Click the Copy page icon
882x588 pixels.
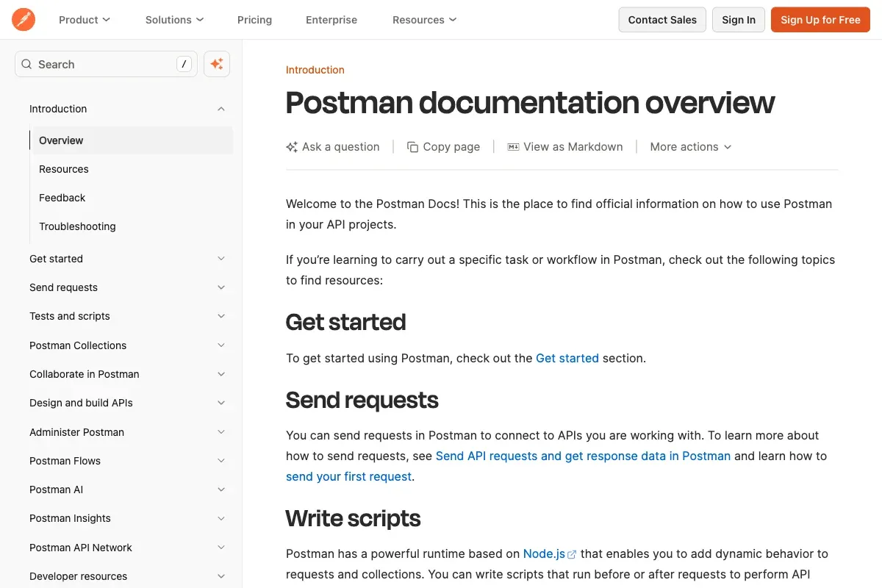(412, 146)
